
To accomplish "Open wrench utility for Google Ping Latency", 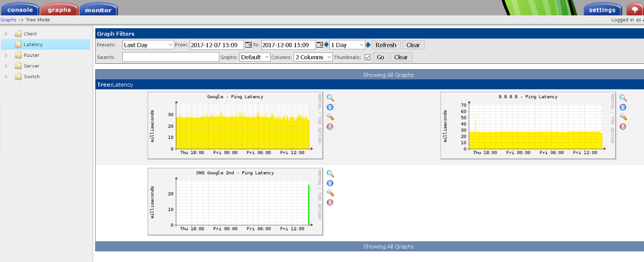I will [330, 117].
